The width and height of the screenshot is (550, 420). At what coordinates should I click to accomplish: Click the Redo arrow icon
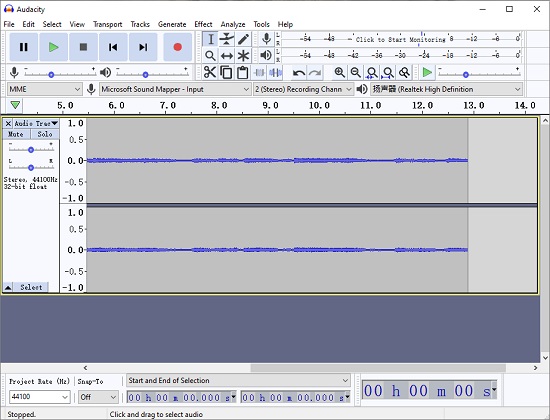point(315,73)
